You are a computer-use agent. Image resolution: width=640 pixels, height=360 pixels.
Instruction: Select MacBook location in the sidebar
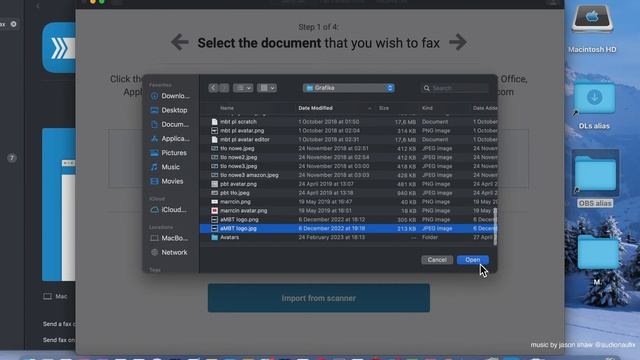(169, 238)
